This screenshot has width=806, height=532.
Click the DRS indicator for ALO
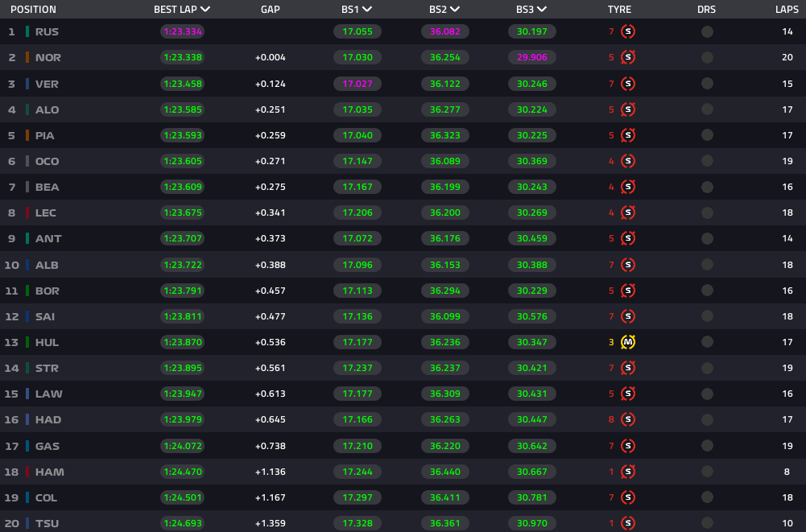[x=707, y=109]
